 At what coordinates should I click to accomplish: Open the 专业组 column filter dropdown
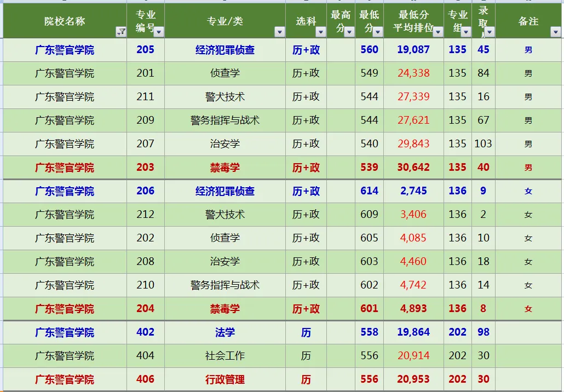(x=466, y=32)
